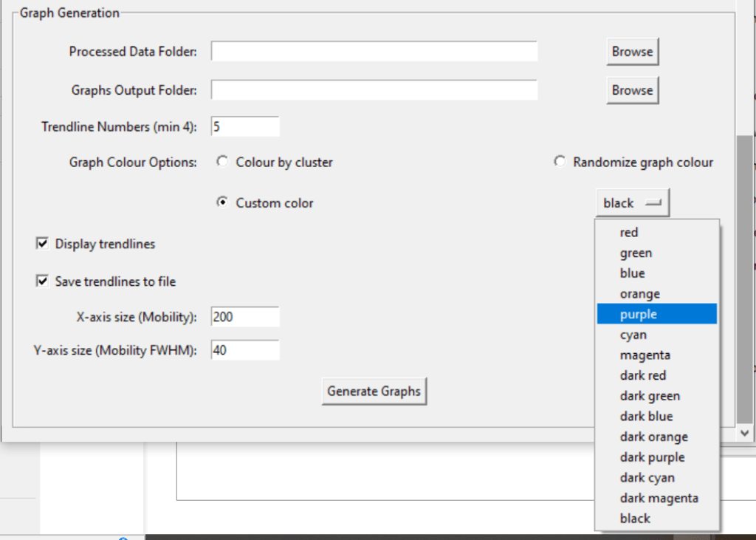Select dark orange from the color list
The image size is (756, 540).
point(653,437)
